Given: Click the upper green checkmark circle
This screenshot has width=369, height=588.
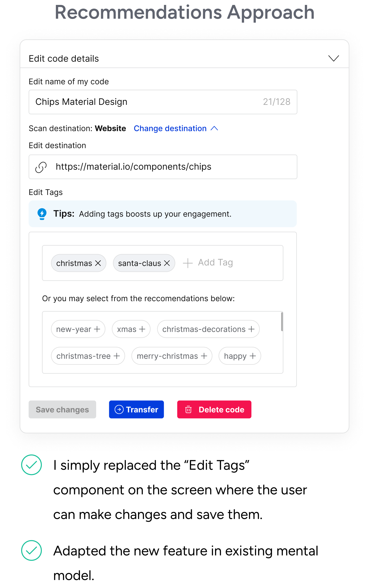Looking at the screenshot, I should pos(31,465).
